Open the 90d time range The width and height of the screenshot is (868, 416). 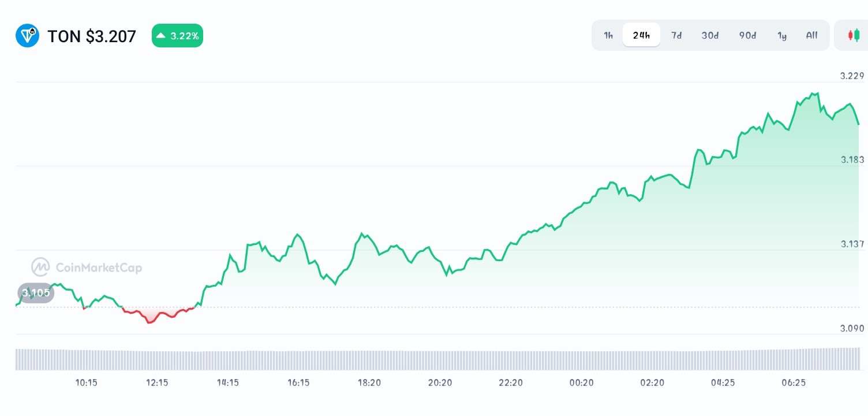click(x=747, y=35)
